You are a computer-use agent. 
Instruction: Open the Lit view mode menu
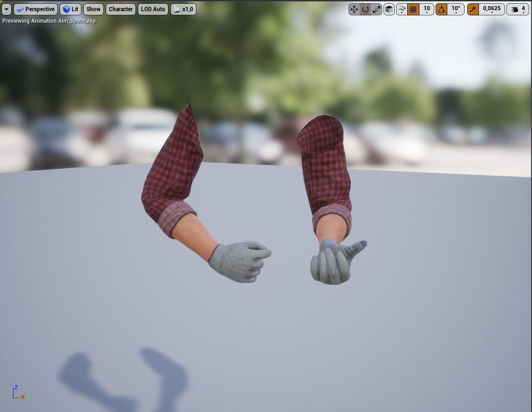click(x=71, y=9)
